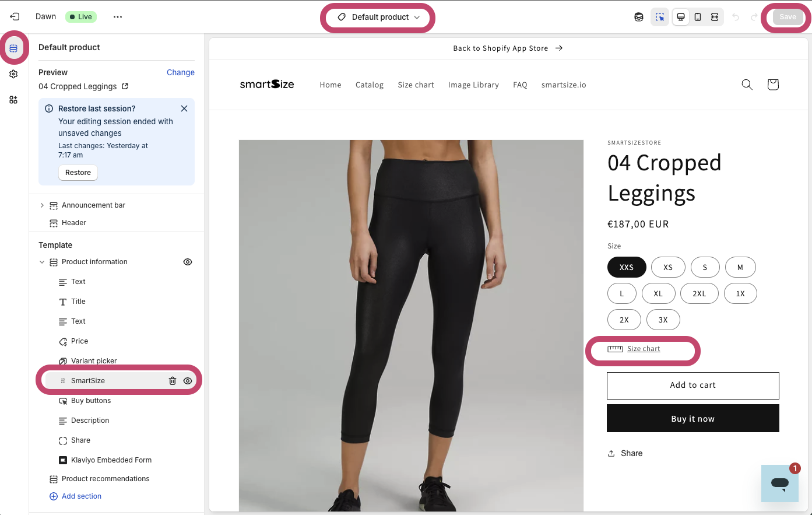Switch to mobile preview

point(698,17)
